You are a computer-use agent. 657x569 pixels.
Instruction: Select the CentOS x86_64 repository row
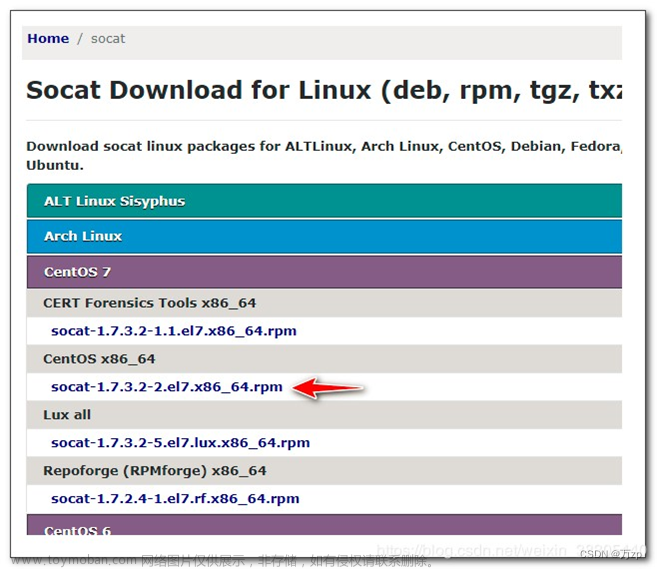tap(324, 359)
